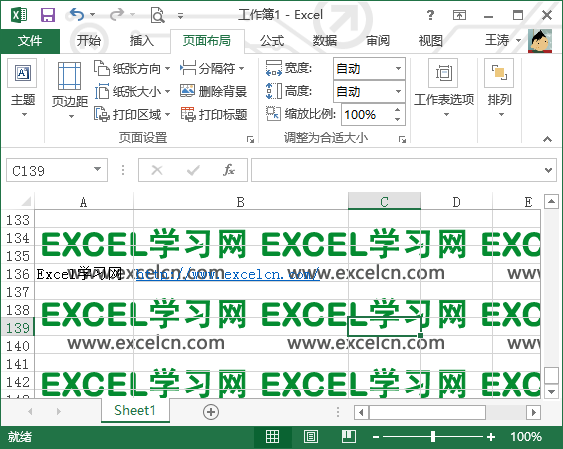Screen dimensions: 563x449
Task: Switch to Normal view in status bar
Action: click(x=272, y=436)
